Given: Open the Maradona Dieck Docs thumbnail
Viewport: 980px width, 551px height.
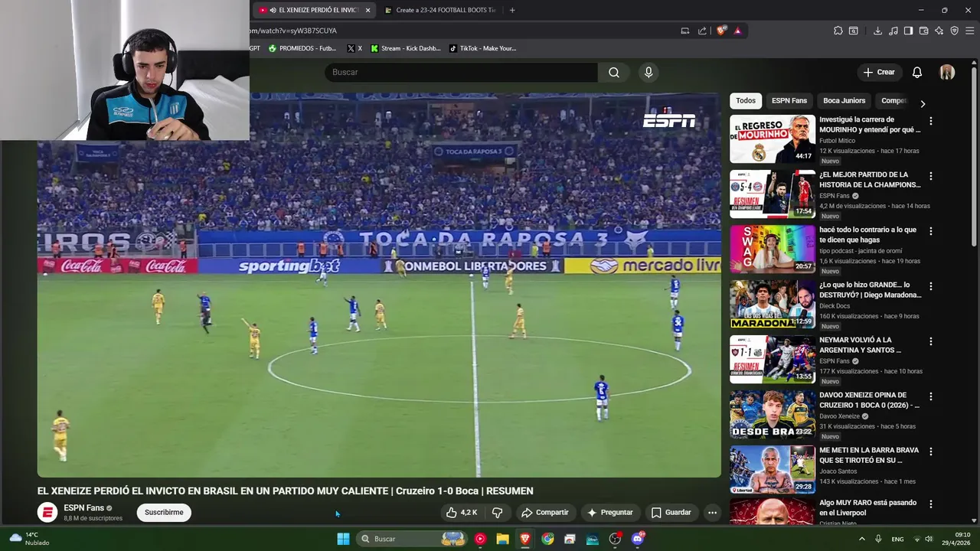Looking at the screenshot, I should click(x=773, y=305).
